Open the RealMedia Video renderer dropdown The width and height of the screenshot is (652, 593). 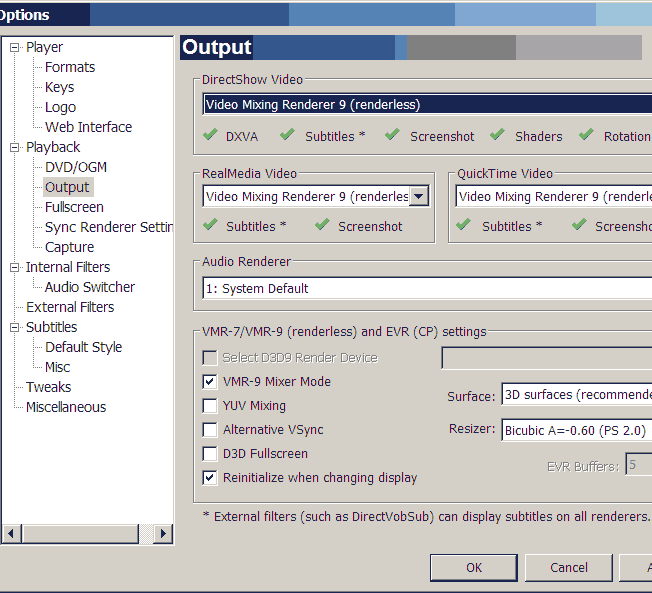(x=419, y=196)
